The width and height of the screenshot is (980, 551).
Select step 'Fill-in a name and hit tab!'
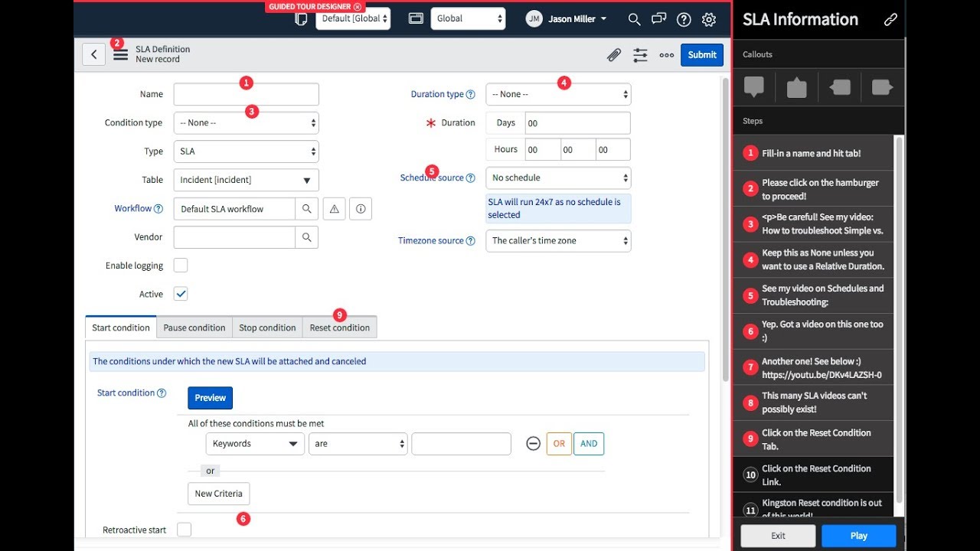point(813,153)
